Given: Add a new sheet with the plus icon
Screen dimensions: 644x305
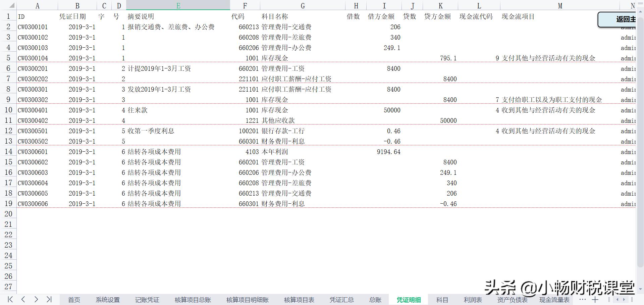Looking at the screenshot, I should 595,300.
